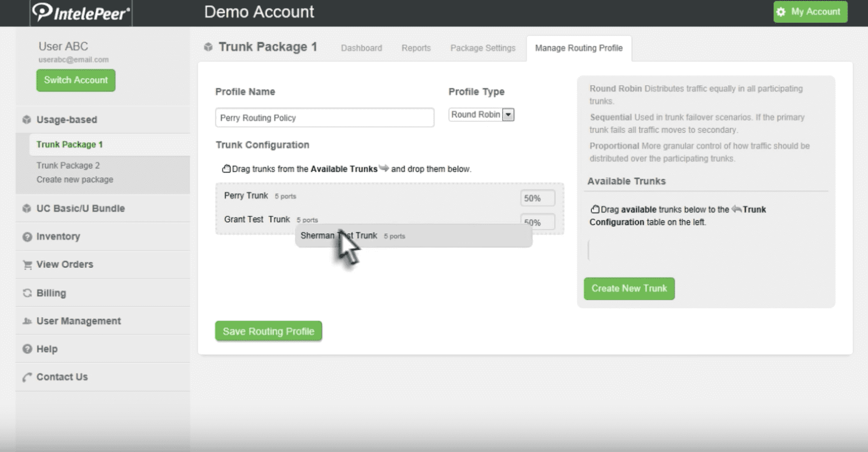The width and height of the screenshot is (868, 452).
Task: Click the Create New Trunk button
Action: click(629, 288)
